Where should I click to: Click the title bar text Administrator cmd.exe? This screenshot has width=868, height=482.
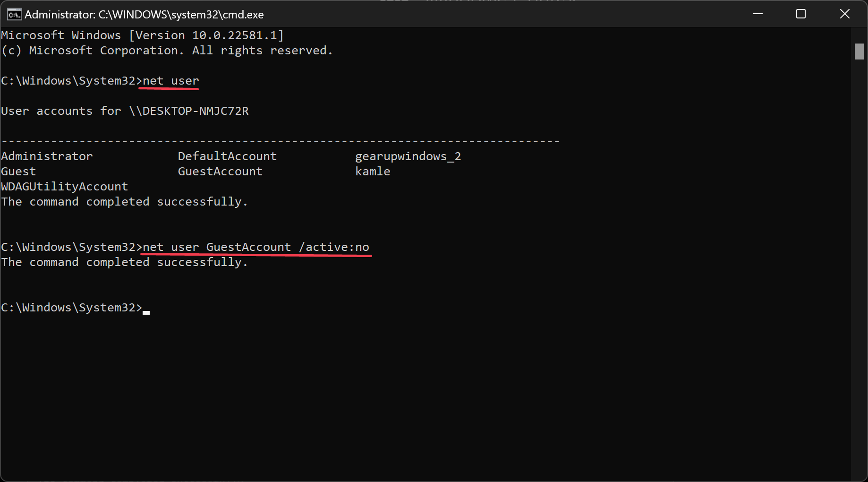pyautogui.click(x=144, y=15)
